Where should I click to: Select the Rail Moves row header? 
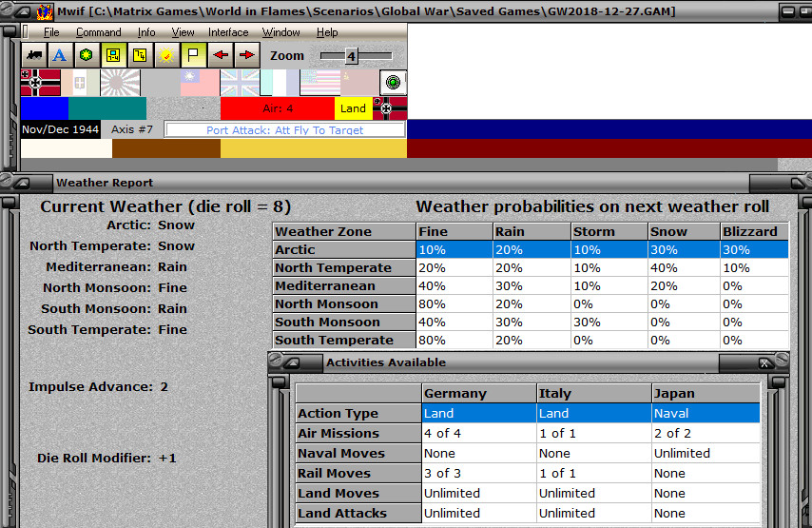click(358, 473)
